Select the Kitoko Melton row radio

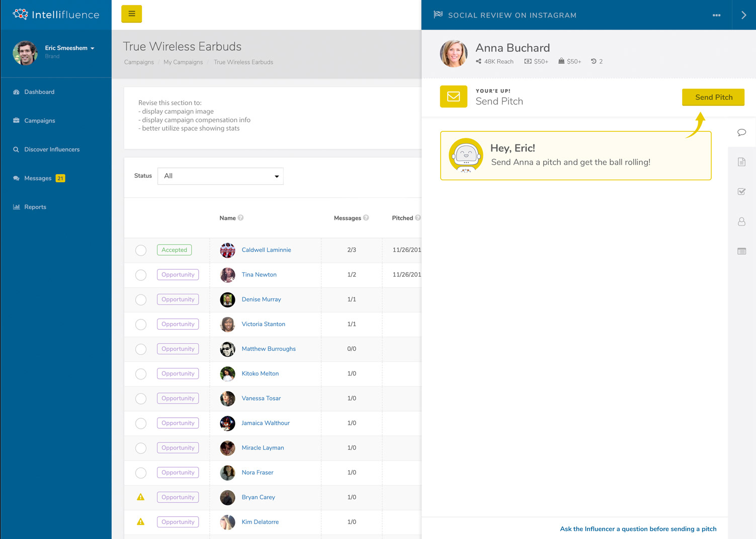[141, 374]
